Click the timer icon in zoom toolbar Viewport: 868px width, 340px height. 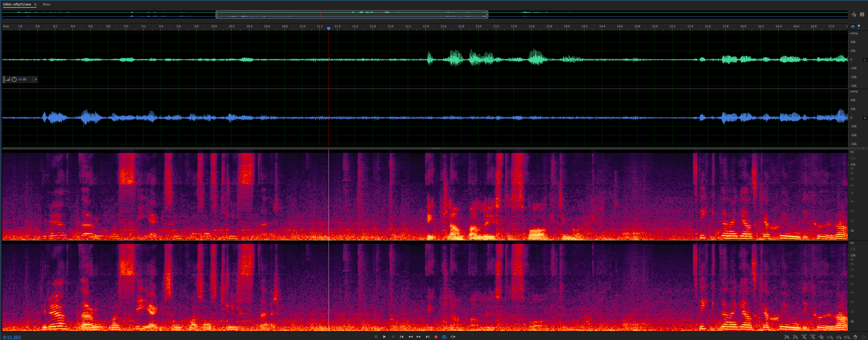(x=855, y=337)
